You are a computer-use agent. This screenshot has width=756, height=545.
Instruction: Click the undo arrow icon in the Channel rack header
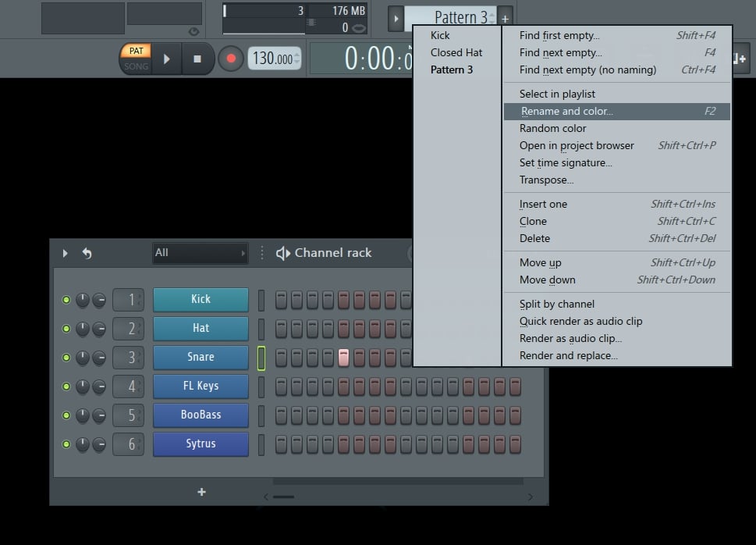pos(87,253)
